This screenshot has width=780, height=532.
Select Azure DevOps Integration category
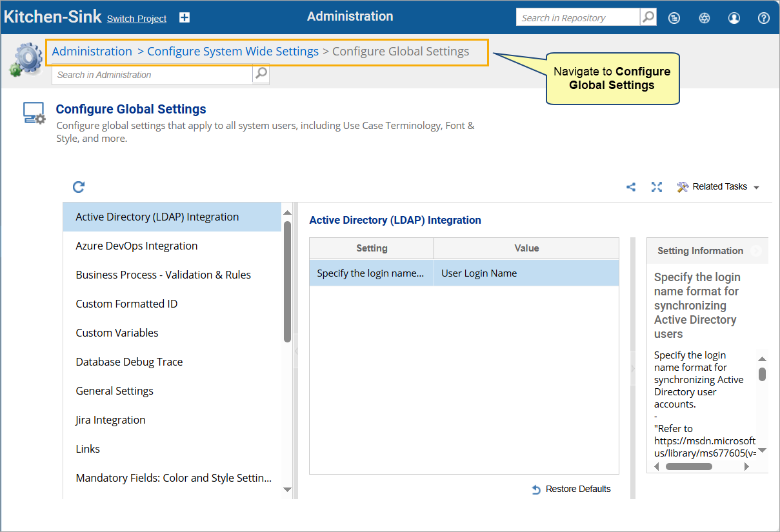tap(137, 246)
